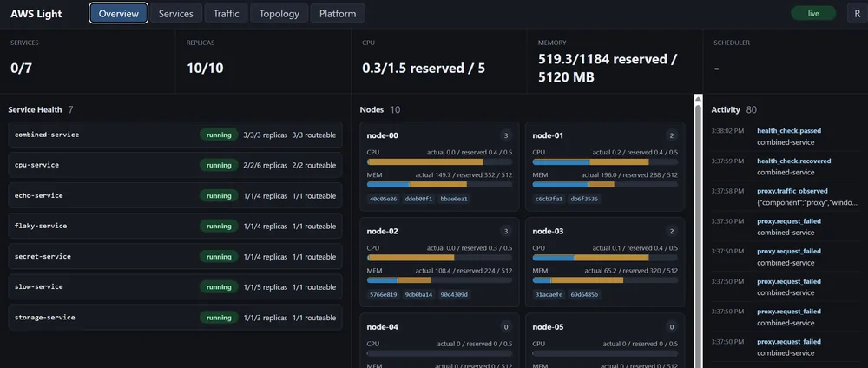Image resolution: width=868 pixels, height=368 pixels.
Task: Click replica count badge 3 on node-00
Action: 505,135
